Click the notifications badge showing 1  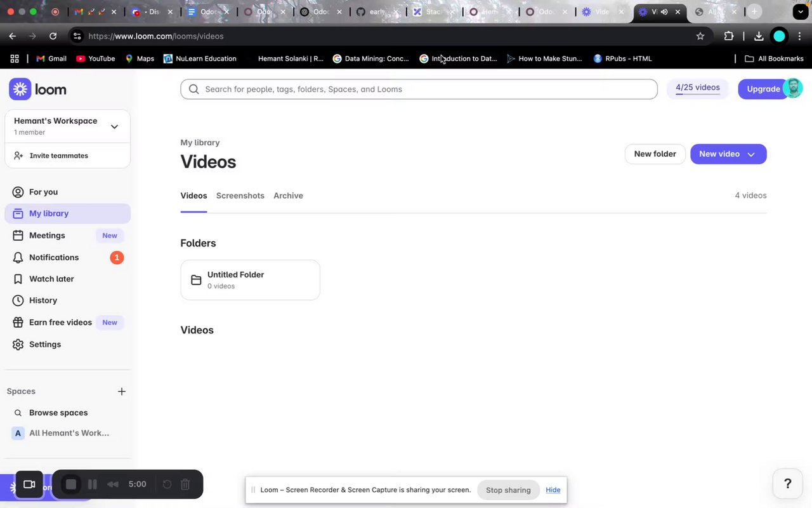[x=117, y=257]
